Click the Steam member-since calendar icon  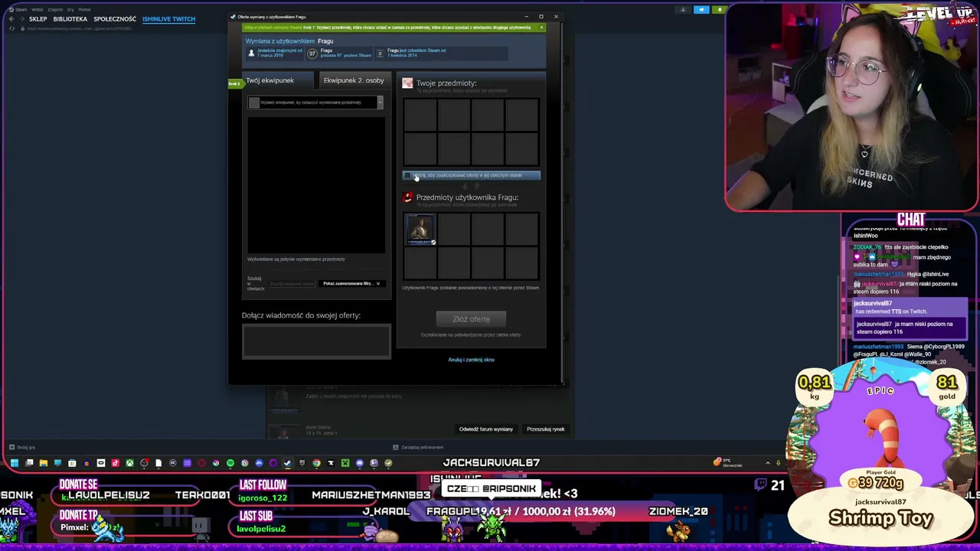[x=381, y=54]
